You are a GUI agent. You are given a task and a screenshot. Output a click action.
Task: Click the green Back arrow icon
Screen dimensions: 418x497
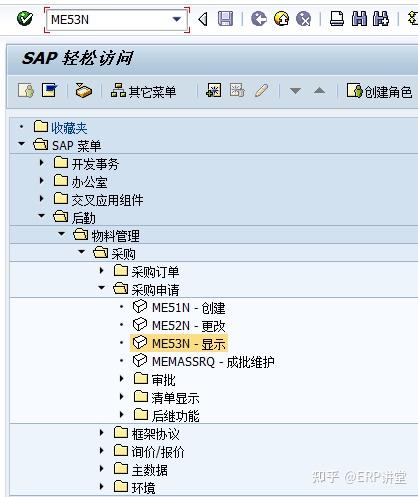click(259, 19)
